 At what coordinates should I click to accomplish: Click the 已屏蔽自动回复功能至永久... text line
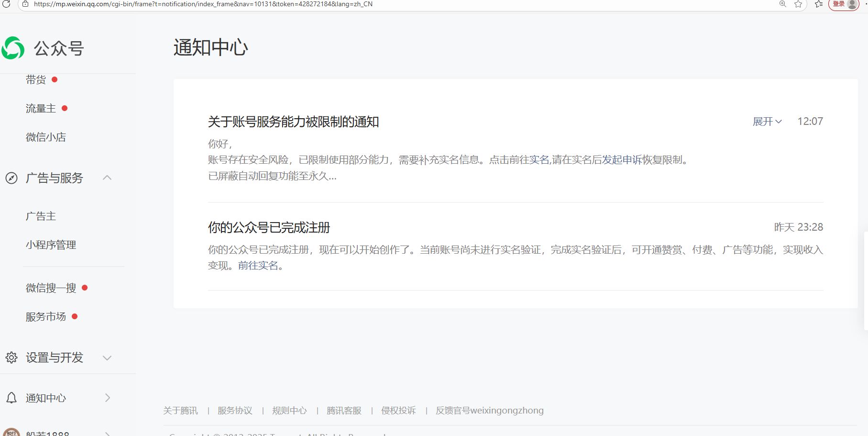point(272,176)
